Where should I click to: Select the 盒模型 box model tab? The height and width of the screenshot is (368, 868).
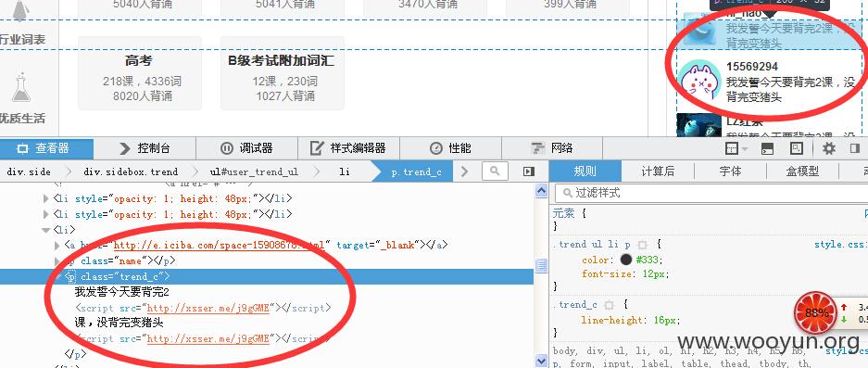click(x=802, y=171)
